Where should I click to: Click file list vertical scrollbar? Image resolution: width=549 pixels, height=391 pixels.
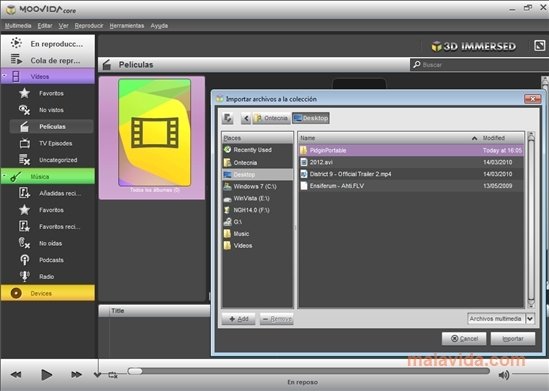(531, 220)
